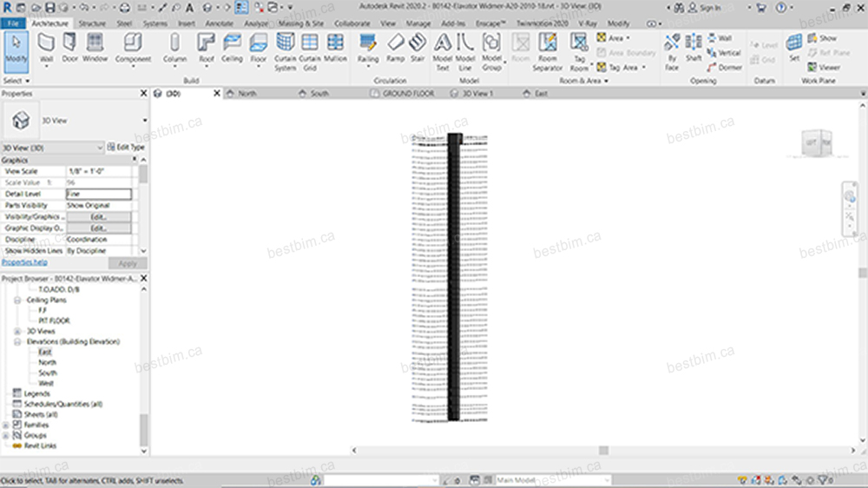Screen dimensions: 868x488
Task: Click the Detail Level field showing Fine
Action: (98, 194)
